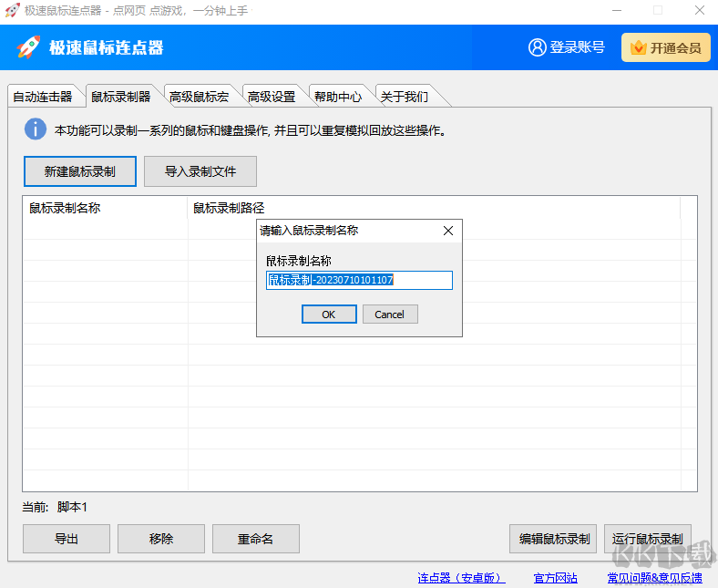Click 运行鼠标录制 button
Image resolution: width=718 pixels, height=588 pixels.
click(648, 539)
